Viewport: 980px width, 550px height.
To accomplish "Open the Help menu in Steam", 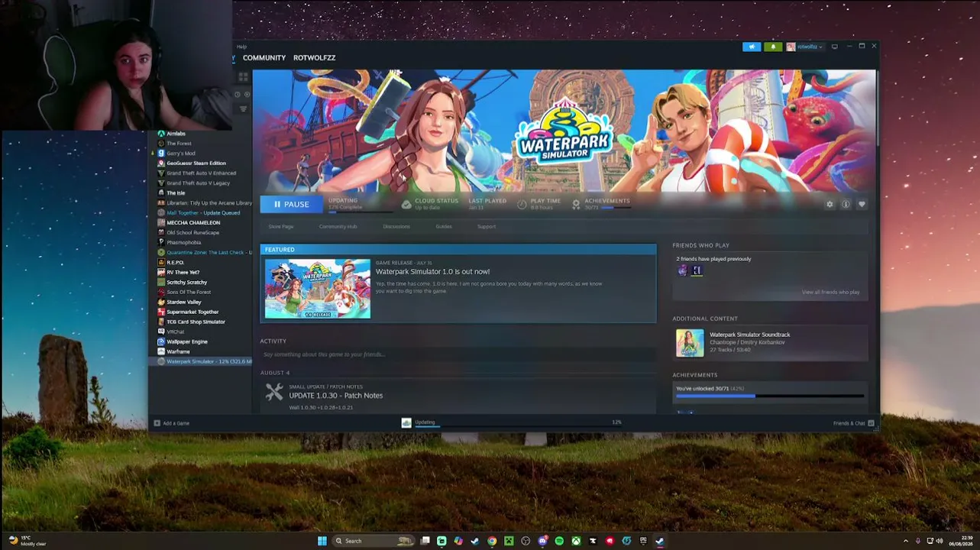I will (x=241, y=47).
